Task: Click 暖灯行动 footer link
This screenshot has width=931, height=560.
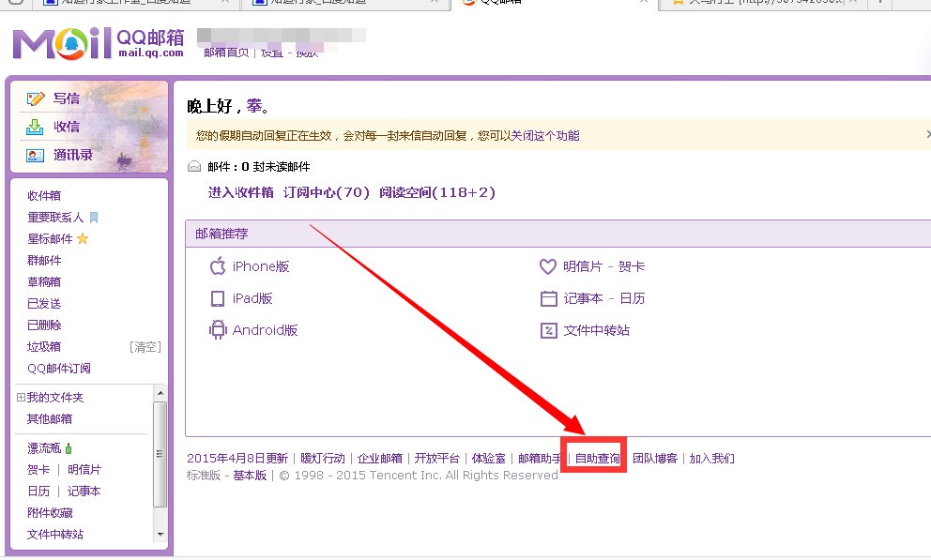Action: click(323, 459)
